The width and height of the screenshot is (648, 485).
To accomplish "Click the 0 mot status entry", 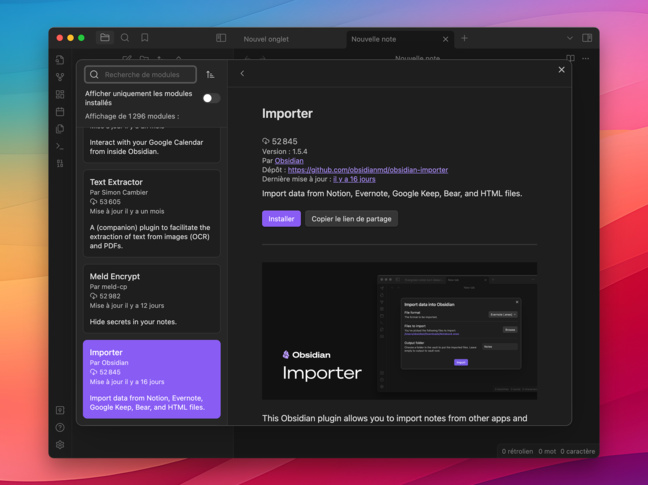I will (x=547, y=452).
